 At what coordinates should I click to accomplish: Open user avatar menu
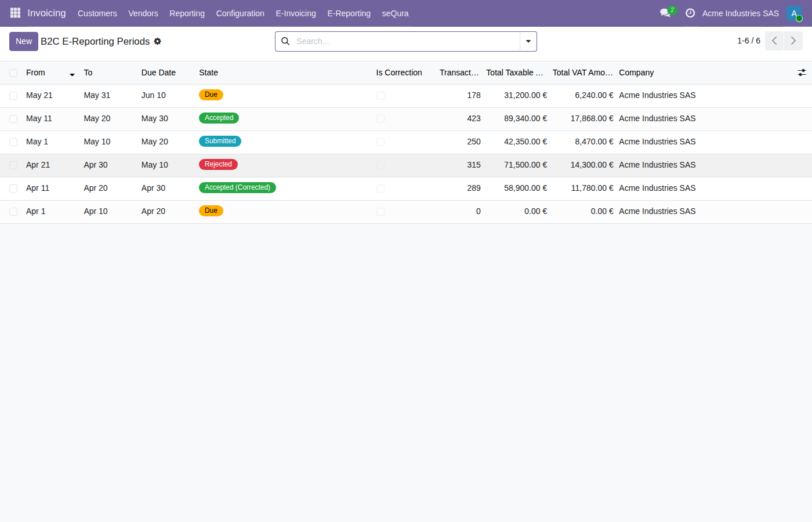tap(794, 13)
